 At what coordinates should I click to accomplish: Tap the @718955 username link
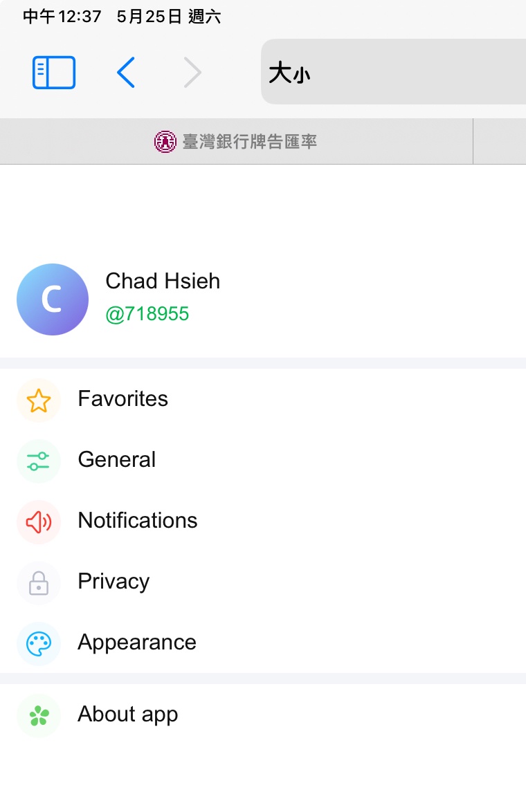click(147, 314)
